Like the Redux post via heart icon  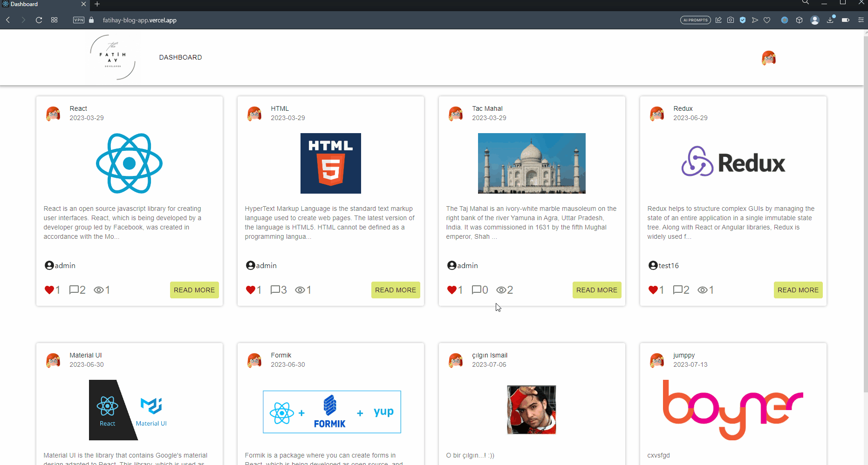[653, 290]
